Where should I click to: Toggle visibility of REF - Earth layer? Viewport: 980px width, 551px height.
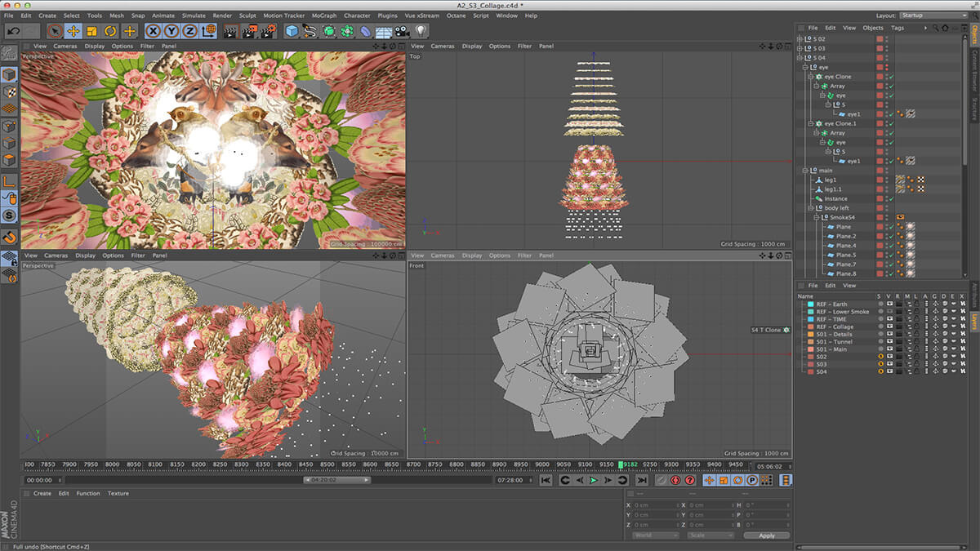889,304
